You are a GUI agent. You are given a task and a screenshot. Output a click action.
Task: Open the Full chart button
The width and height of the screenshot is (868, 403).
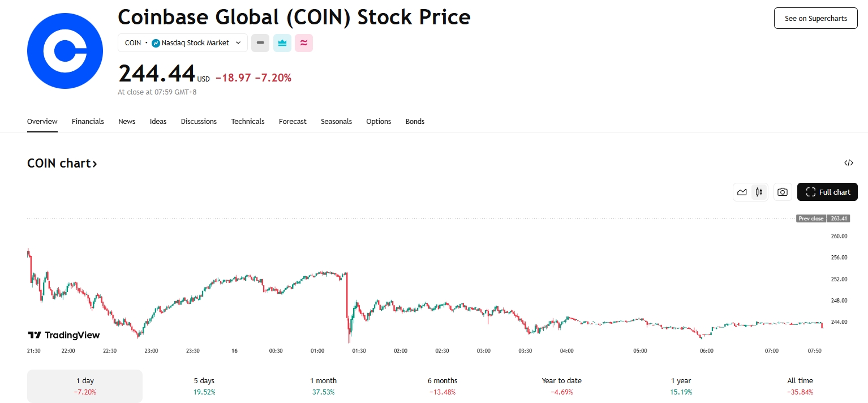pos(827,192)
